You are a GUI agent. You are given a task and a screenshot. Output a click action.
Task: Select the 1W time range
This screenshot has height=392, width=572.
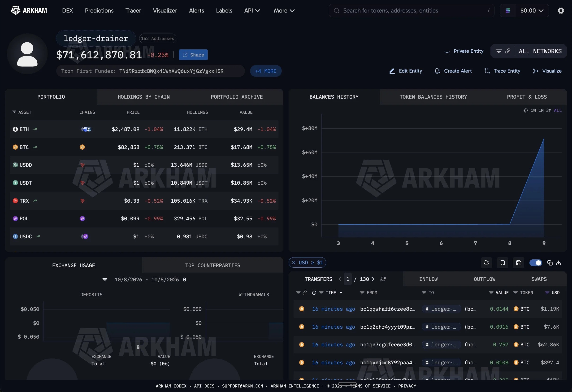533,111
